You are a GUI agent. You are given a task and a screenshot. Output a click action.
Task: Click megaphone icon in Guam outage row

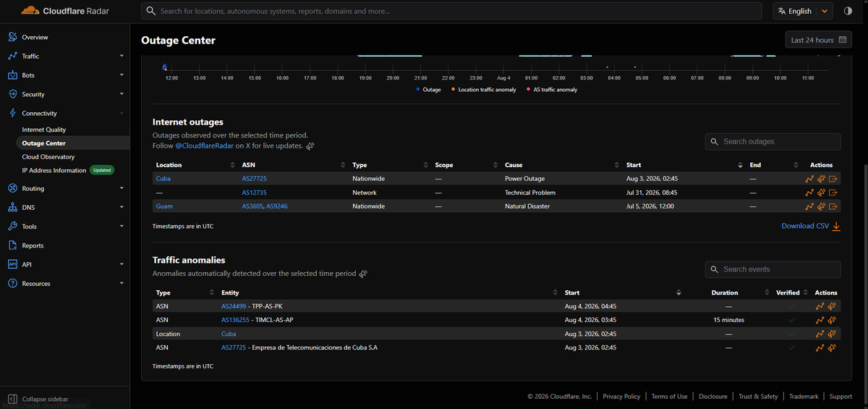(x=821, y=206)
